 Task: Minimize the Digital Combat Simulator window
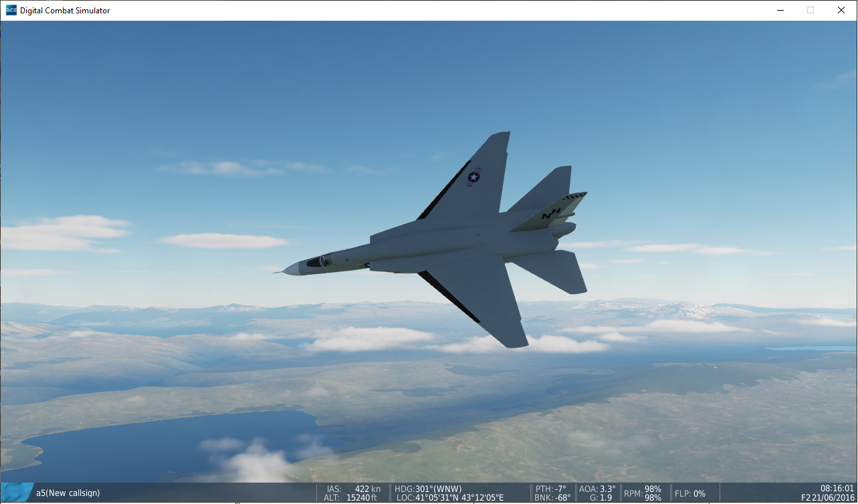pyautogui.click(x=780, y=10)
